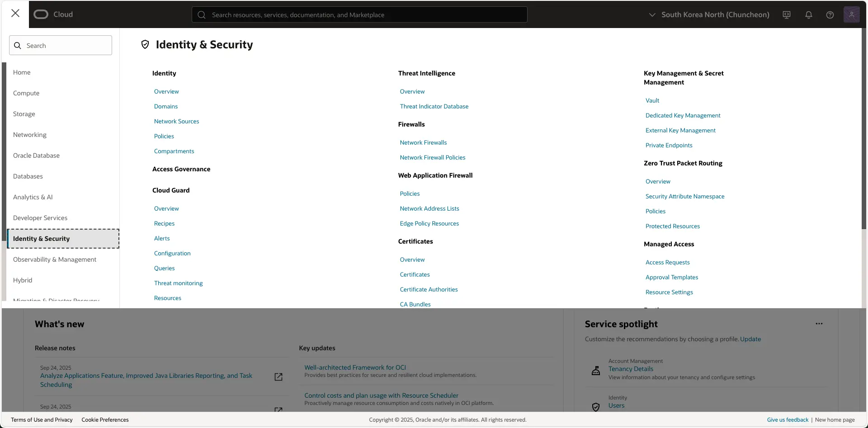
Task: Open Certificate Authorities link
Action: pos(429,289)
